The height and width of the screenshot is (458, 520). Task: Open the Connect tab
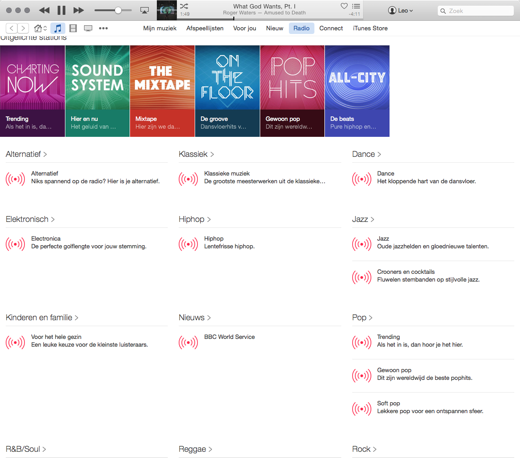pos(331,28)
